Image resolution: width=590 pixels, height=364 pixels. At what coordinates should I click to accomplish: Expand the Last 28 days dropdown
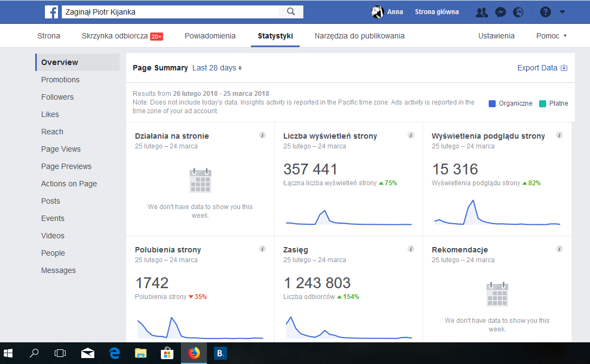click(217, 68)
